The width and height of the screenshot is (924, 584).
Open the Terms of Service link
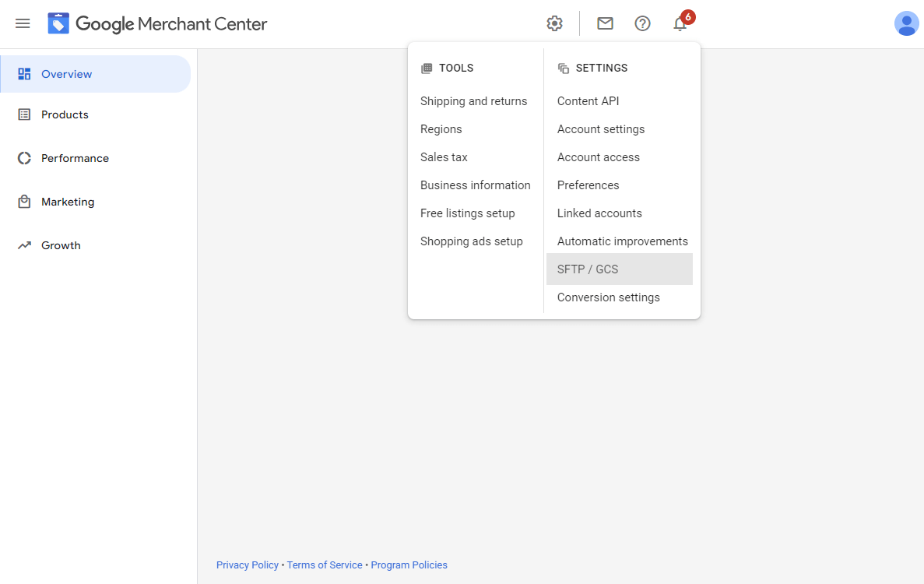click(325, 565)
